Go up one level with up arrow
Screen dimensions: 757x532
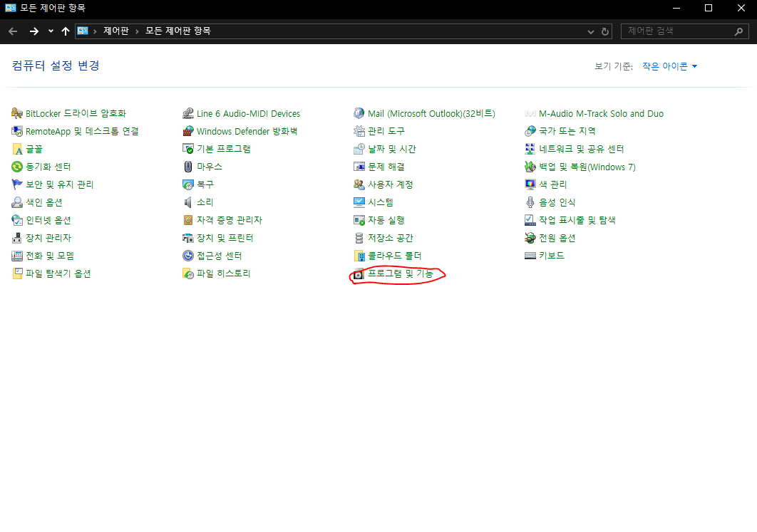click(66, 31)
